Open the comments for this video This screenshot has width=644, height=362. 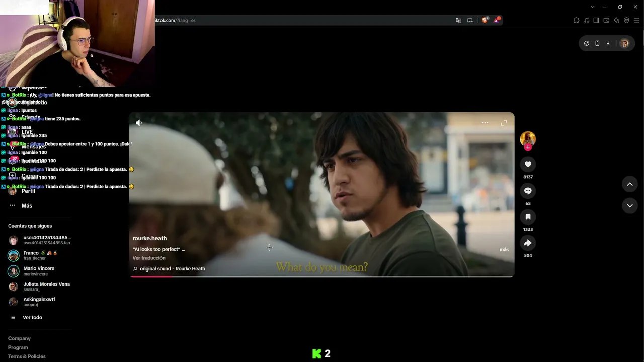[x=528, y=191]
